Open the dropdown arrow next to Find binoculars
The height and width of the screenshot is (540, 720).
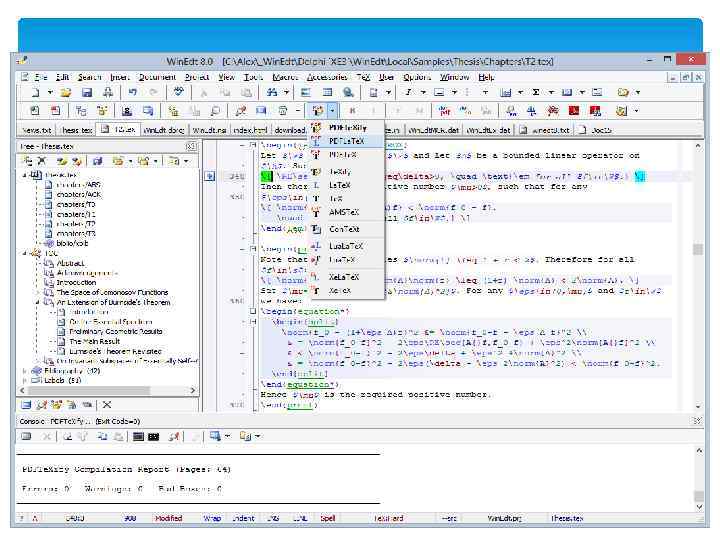[286, 92]
